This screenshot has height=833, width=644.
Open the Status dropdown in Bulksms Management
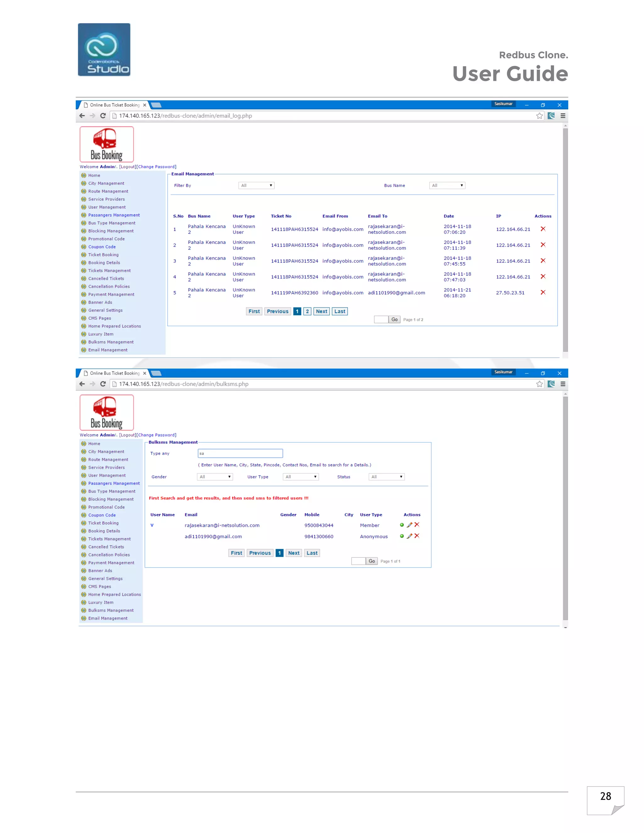click(x=386, y=477)
